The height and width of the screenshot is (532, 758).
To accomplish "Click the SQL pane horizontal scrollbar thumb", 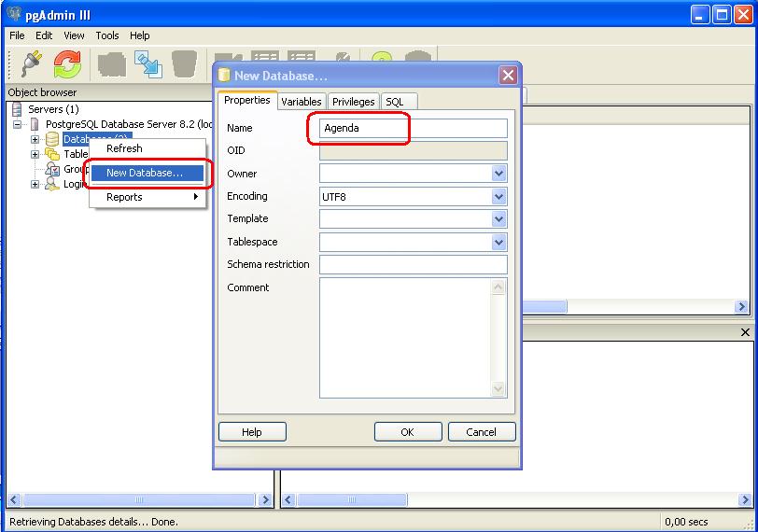I will 352,499.
